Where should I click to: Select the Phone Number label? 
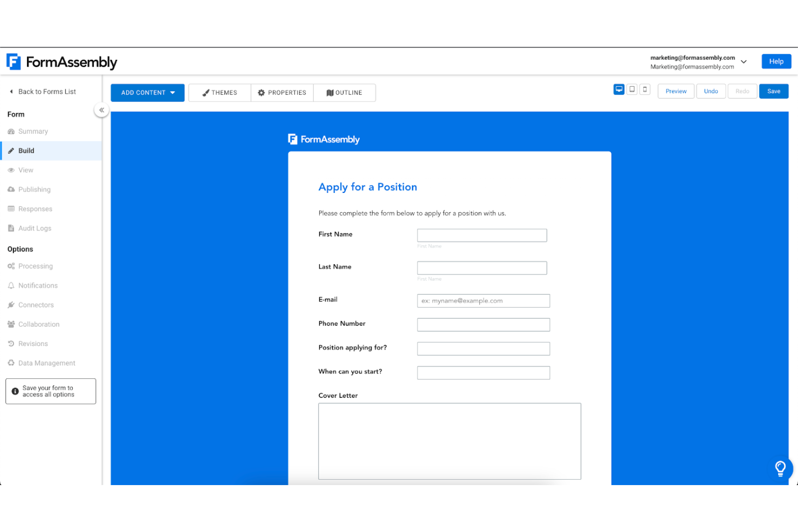pyautogui.click(x=342, y=323)
